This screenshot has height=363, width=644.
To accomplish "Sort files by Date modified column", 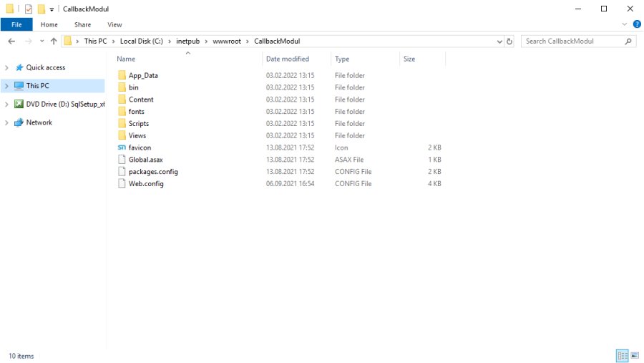I will [287, 59].
